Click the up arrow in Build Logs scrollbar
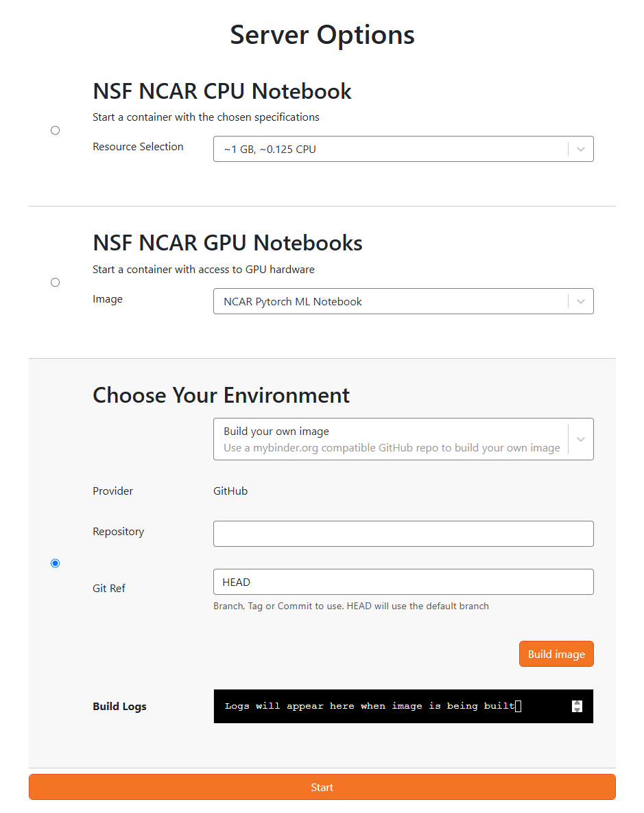Screen dimensions: 644x813 577,703
